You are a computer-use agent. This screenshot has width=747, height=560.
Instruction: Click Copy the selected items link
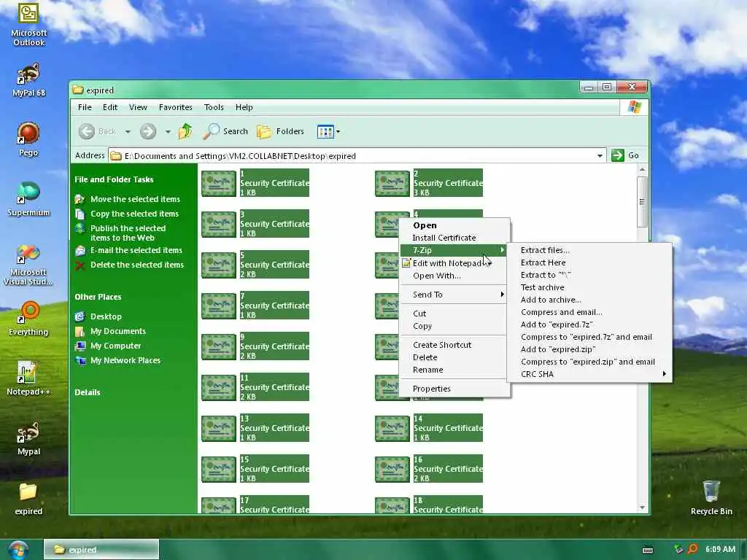click(x=134, y=214)
